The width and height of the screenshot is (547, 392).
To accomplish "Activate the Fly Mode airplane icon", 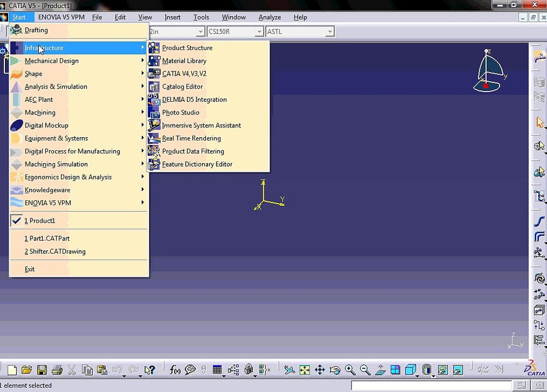I will tap(289, 370).
